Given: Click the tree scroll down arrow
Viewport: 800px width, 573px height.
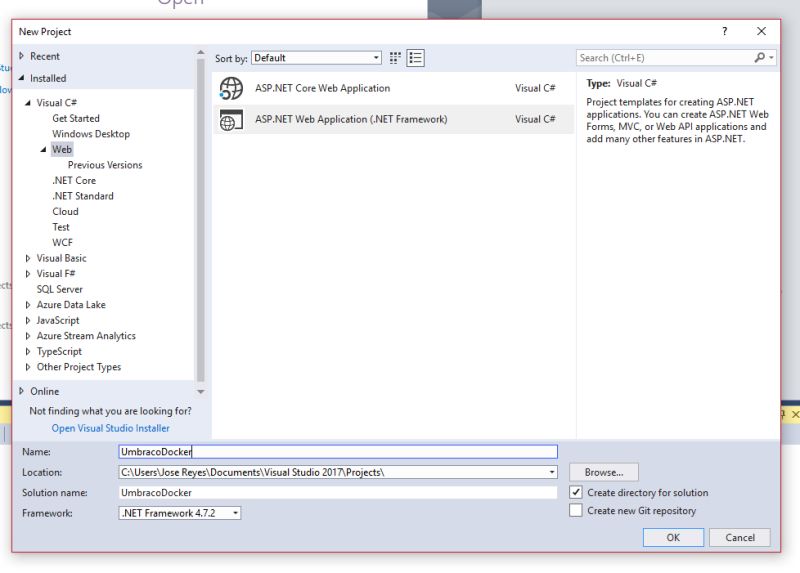Looking at the screenshot, I should (x=201, y=392).
